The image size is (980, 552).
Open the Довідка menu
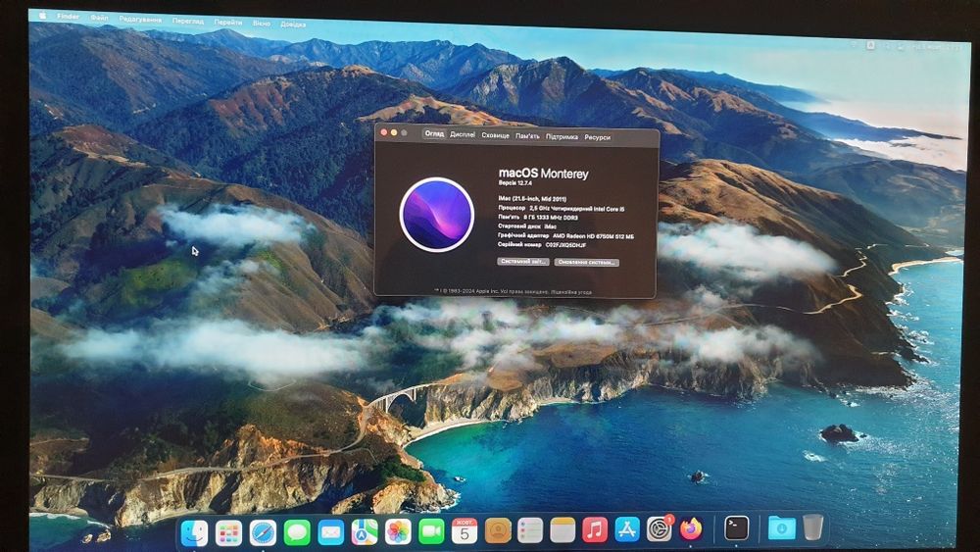[293, 25]
